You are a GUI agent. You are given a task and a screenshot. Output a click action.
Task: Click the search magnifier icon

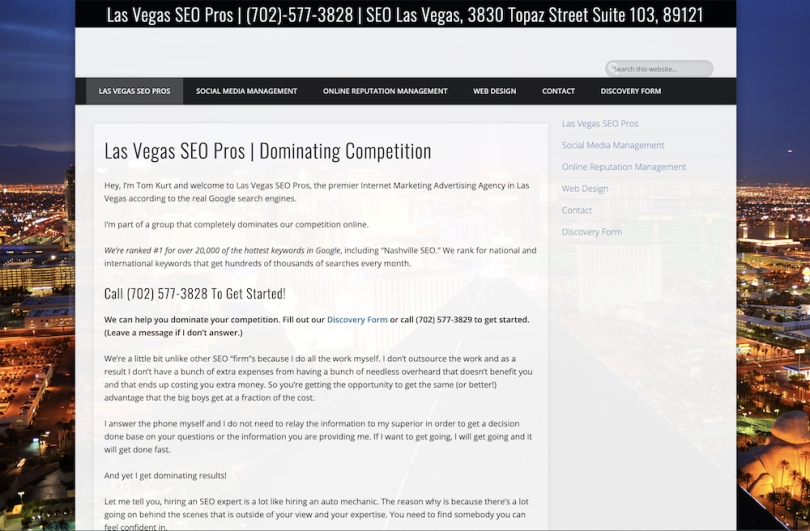click(612, 68)
